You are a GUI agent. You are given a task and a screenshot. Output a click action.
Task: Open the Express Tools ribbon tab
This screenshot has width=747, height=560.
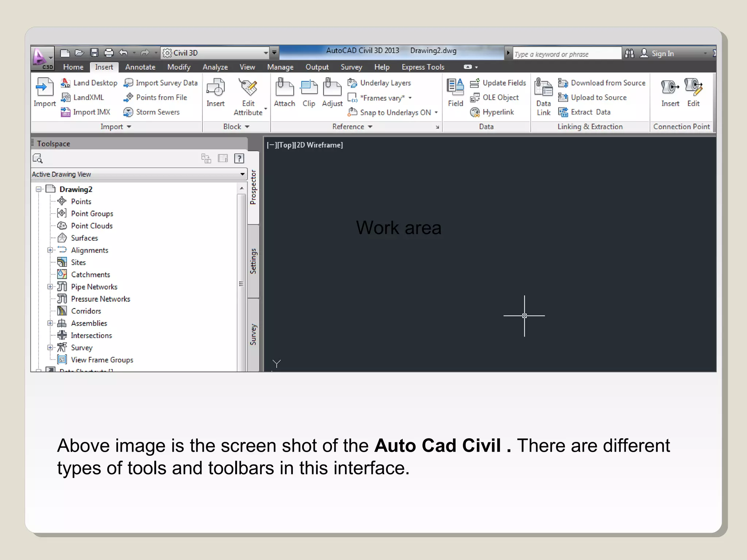click(x=423, y=67)
